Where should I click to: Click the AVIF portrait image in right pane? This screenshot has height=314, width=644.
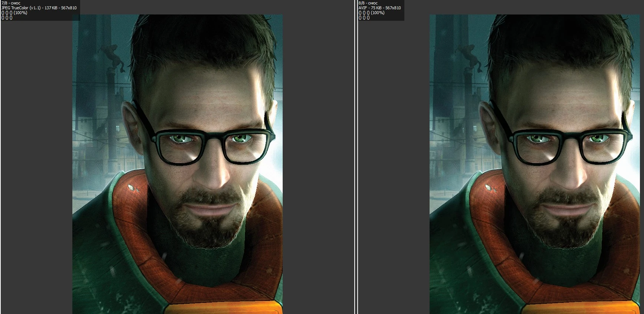point(535,164)
